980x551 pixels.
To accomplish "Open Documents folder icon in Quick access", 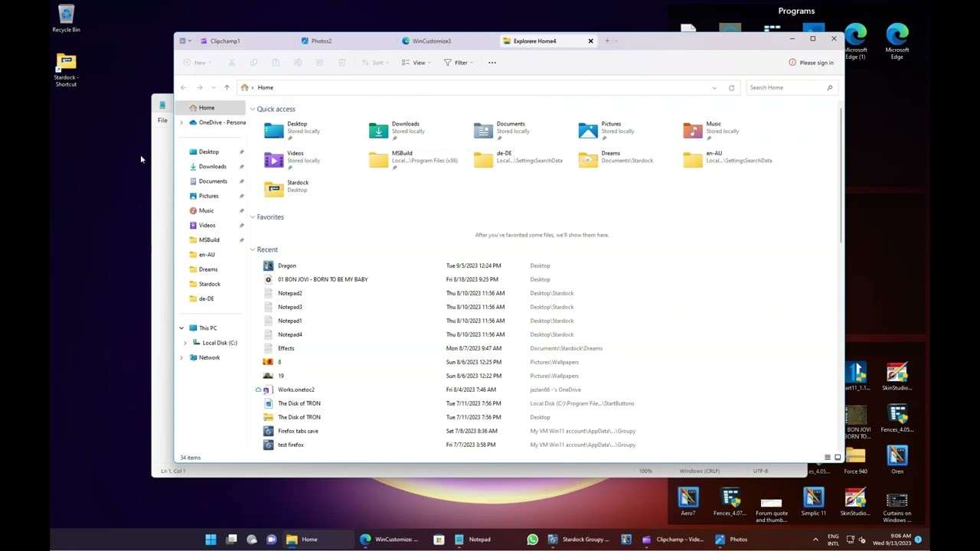I will [x=483, y=130].
